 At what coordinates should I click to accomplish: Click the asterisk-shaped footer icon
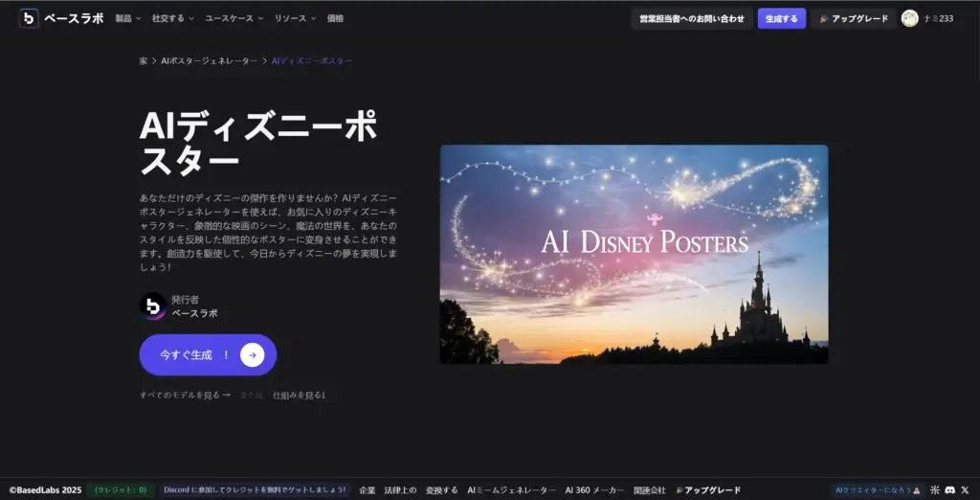tap(935, 490)
